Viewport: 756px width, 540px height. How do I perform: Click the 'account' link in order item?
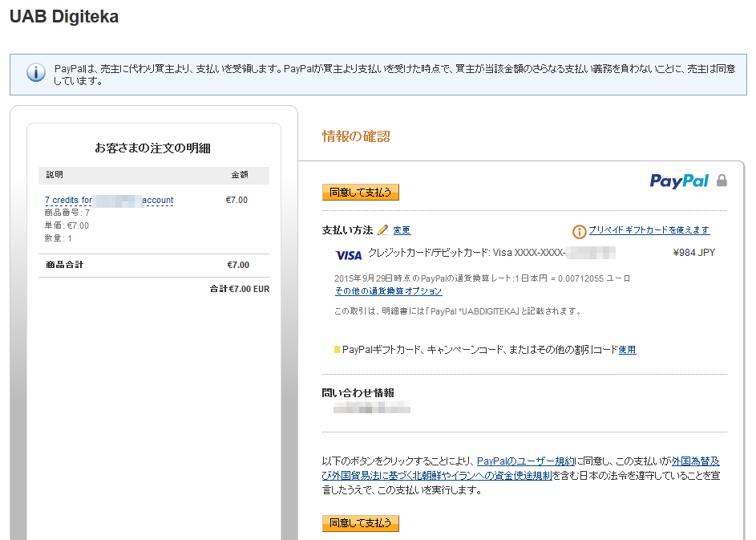coord(158,200)
